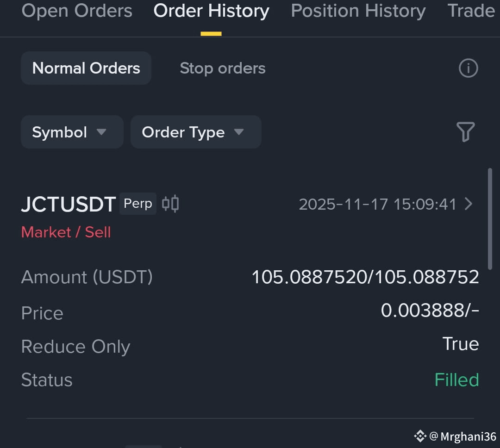Select the Order History tab
Screen dimensions: 500x448
211,11
